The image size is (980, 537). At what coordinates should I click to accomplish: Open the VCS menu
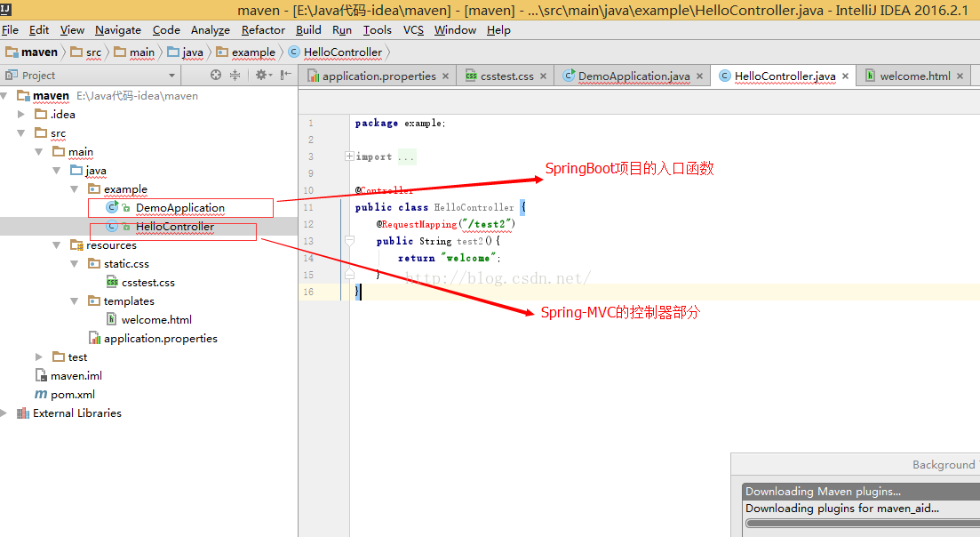click(413, 30)
